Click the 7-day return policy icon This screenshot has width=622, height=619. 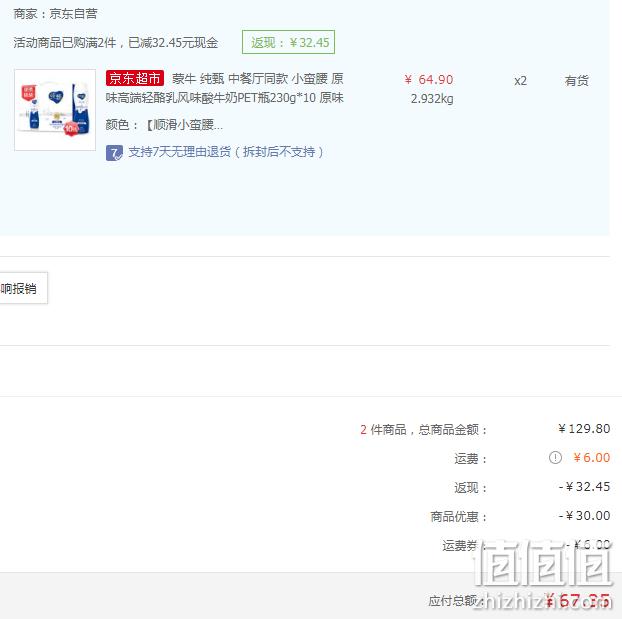point(114,153)
